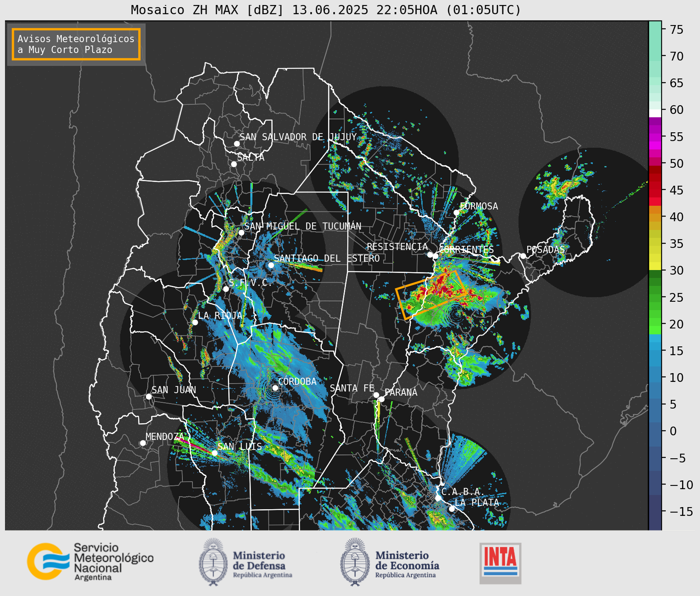Click the Formosa marker dot

click(457, 212)
